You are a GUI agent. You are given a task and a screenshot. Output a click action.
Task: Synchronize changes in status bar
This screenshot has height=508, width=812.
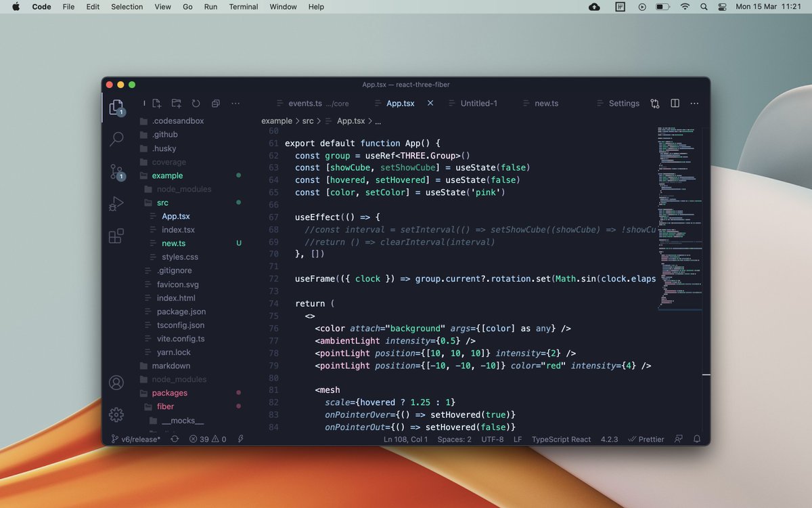(175, 439)
